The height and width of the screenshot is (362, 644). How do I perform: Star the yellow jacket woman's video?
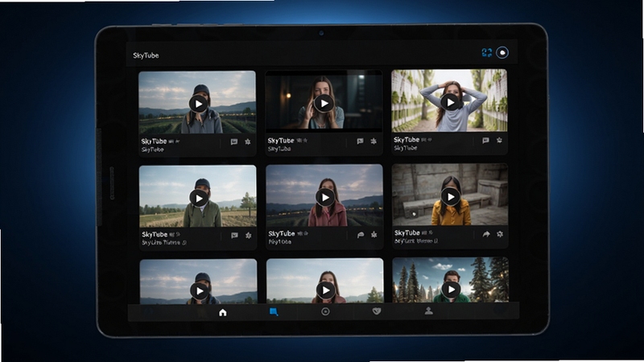(x=500, y=234)
